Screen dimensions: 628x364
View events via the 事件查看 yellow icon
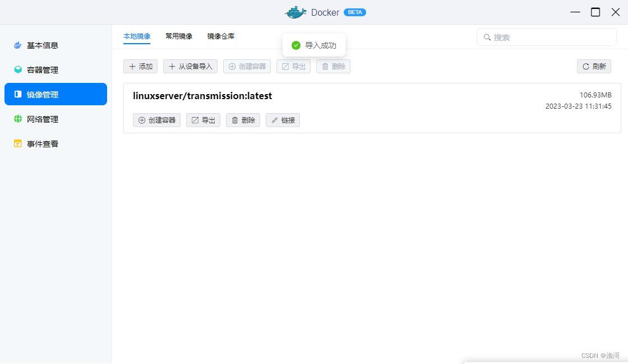click(x=17, y=143)
